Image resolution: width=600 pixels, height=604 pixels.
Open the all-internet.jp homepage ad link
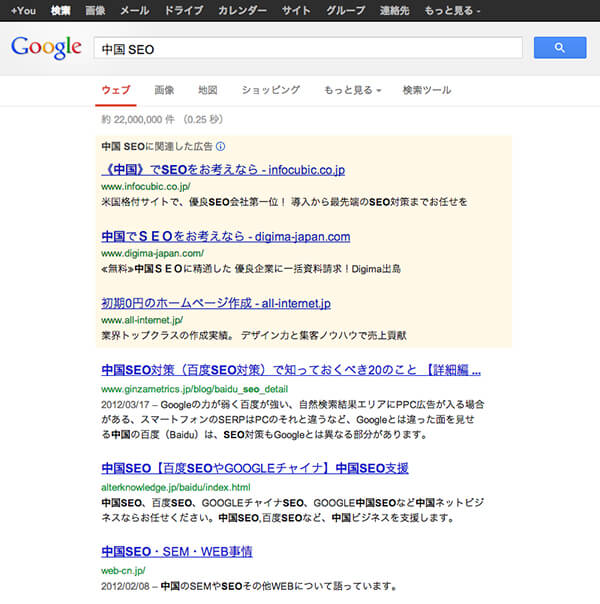click(x=215, y=302)
